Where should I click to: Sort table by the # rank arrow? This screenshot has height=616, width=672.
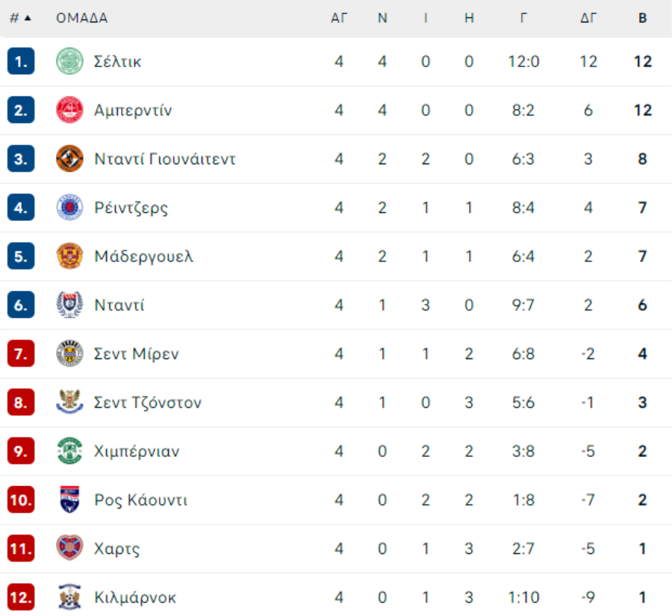(x=28, y=18)
